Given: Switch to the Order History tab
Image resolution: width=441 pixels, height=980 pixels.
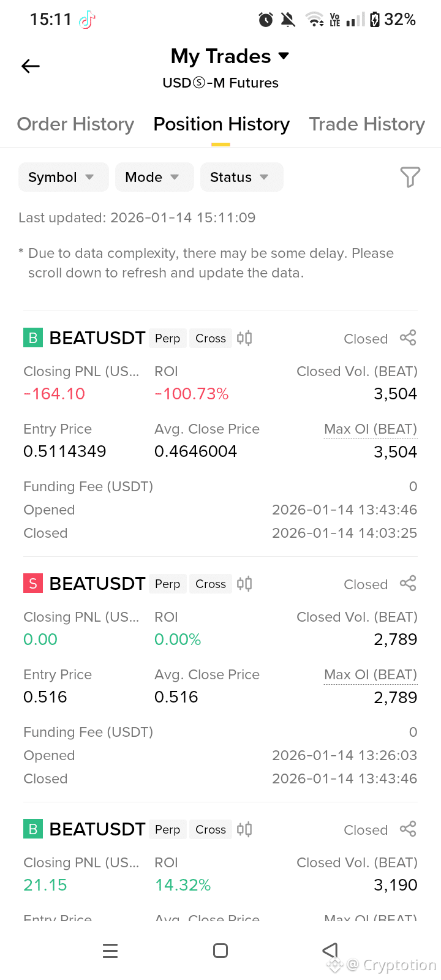Looking at the screenshot, I should (x=75, y=124).
